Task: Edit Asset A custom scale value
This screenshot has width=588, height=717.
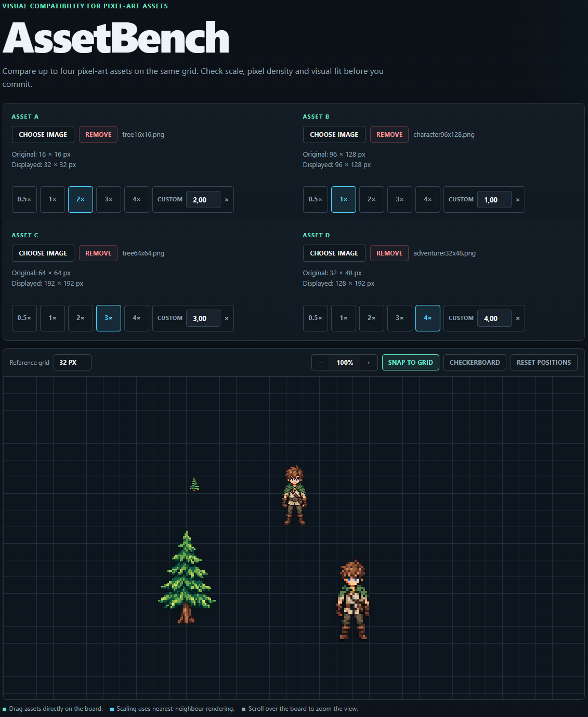Action: pos(203,200)
